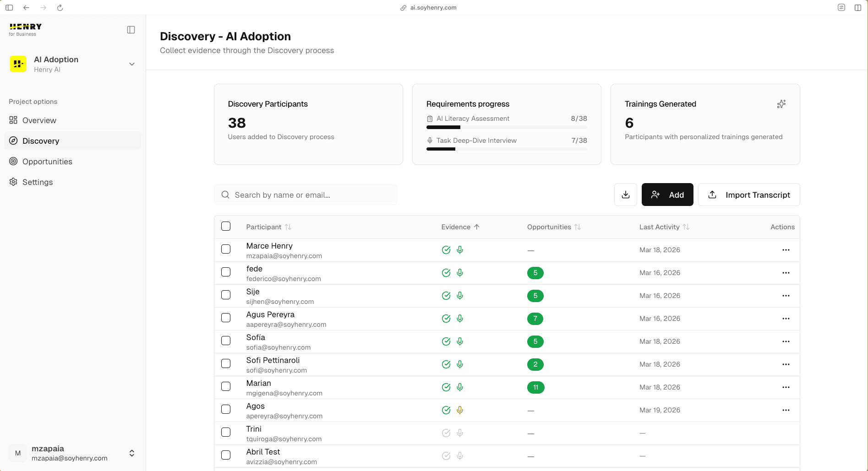Image resolution: width=868 pixels, height=471 pixels.
Task: Open Settings from the sidebar
Action: tap(38, 182)
